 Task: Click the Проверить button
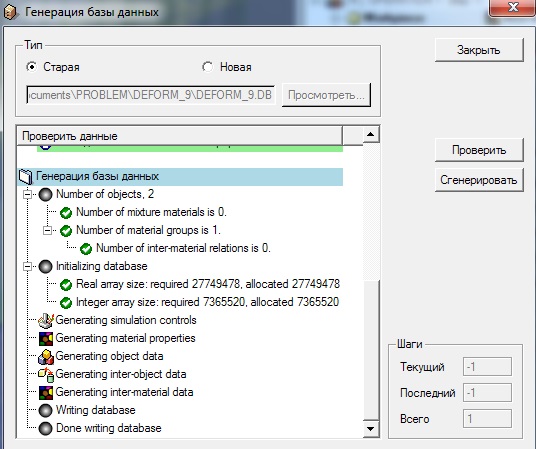(479, 150)
